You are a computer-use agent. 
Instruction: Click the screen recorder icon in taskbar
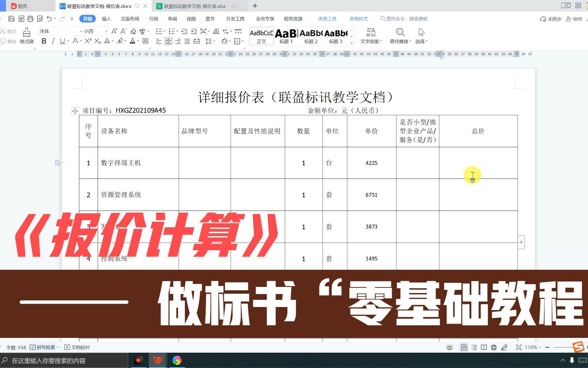[x=138, y=361]
